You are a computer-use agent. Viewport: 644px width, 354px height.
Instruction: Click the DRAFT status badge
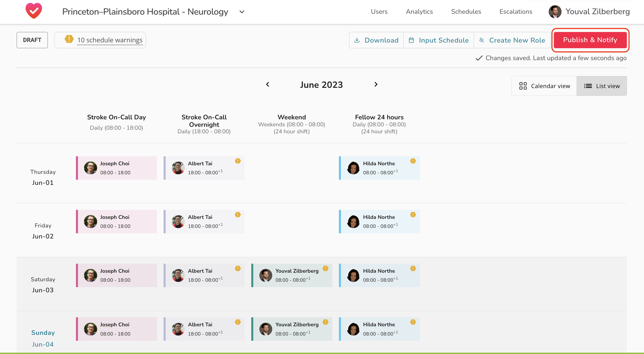[x=32, y=40]
